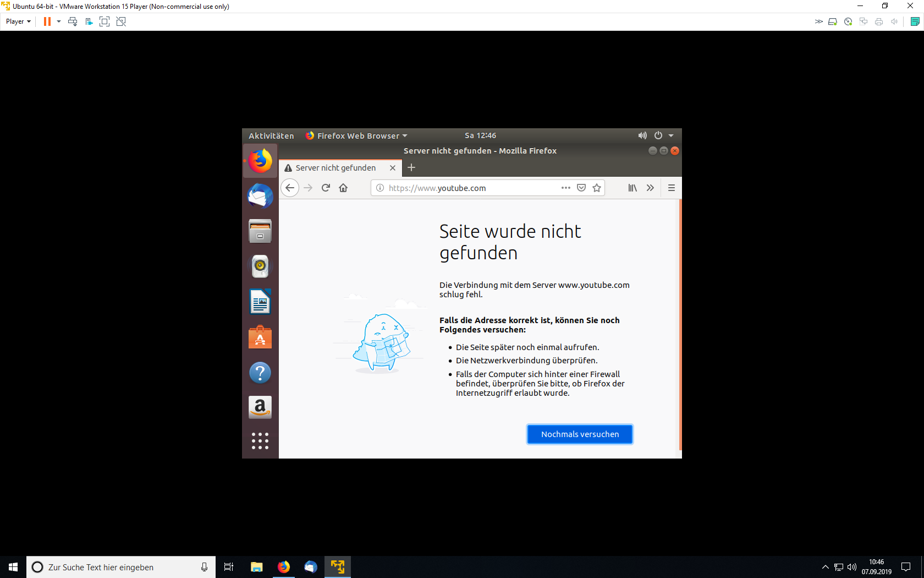Click the hard disk device status icon
The width and height of the screenshot is (924, 578).
coord(833,21)
